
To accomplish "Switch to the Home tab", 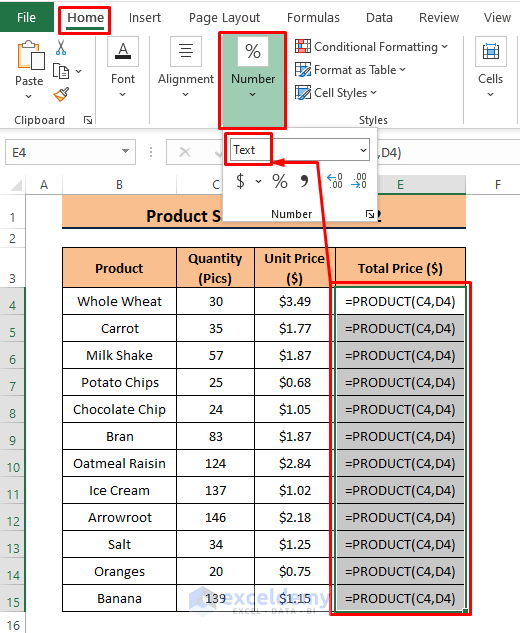I will coord(85,17).
